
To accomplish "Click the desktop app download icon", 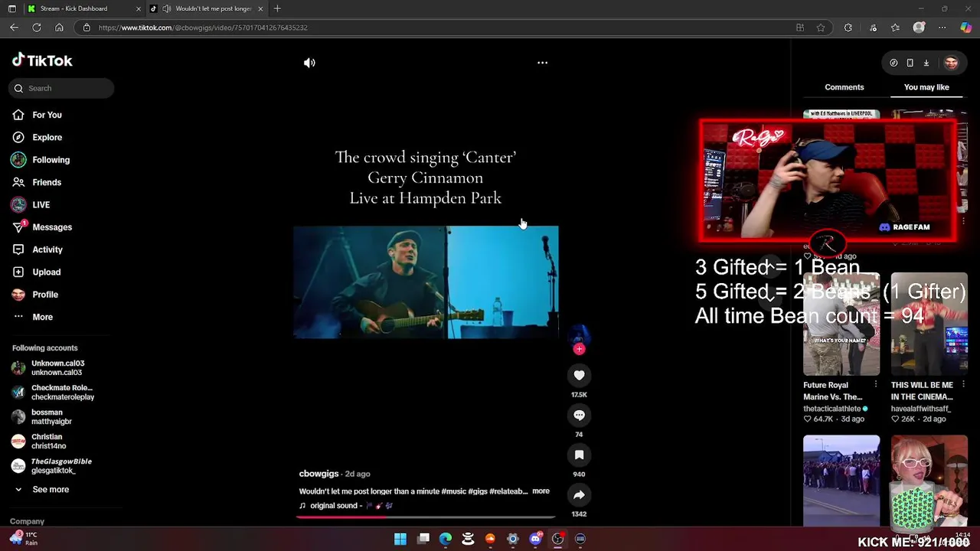I will coord(926,63).
